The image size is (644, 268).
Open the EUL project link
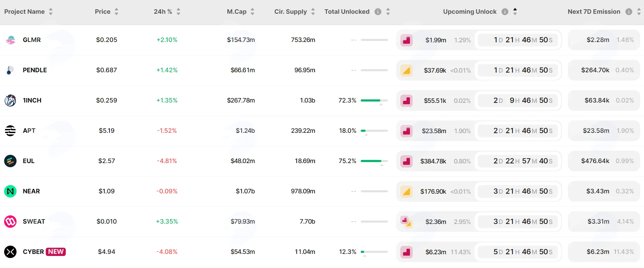(29, 161)
